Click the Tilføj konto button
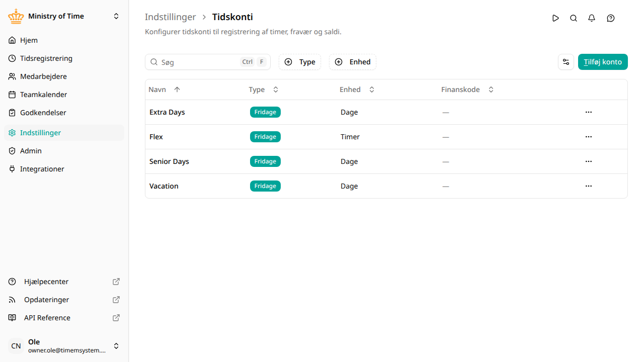This screenshot has height=362, width=644. point(603,62)
